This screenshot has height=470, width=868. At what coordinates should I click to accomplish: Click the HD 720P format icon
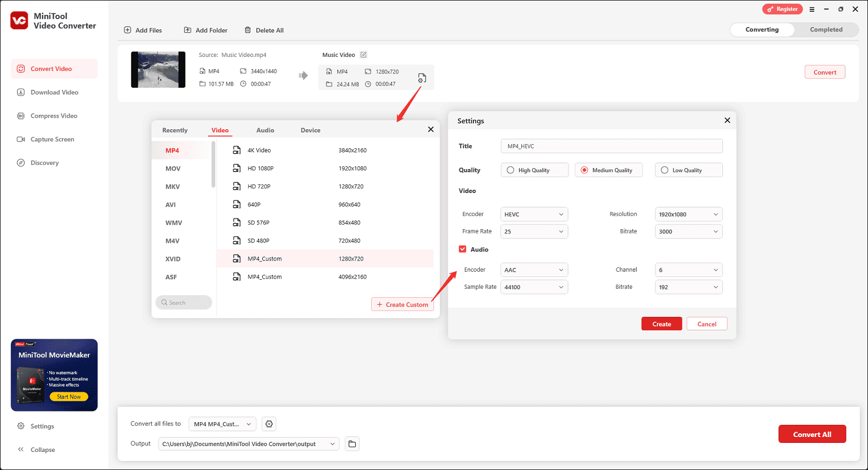(x=237, y=187)
